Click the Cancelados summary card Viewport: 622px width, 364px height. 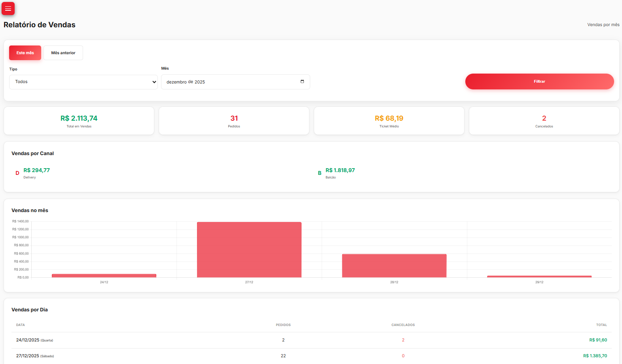tap(544, 121)
